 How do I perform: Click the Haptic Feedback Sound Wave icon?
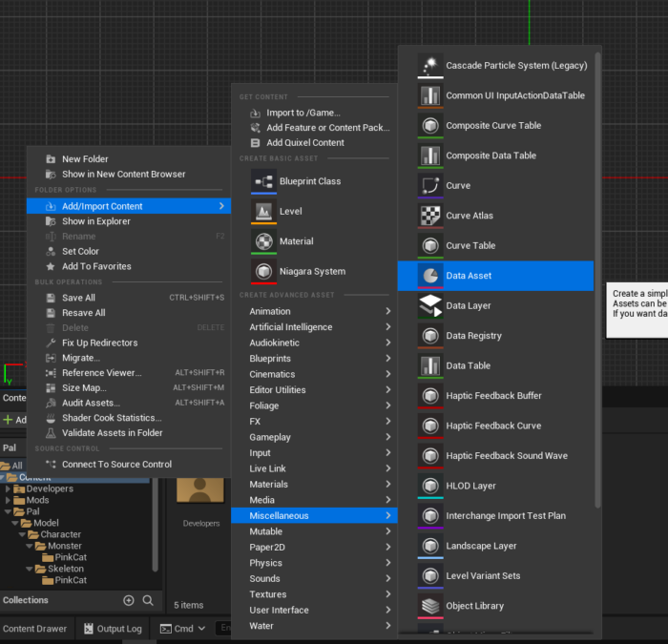coord(430,456)
